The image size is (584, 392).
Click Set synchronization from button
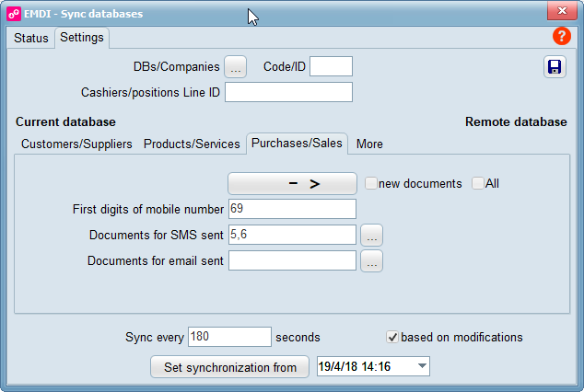point(229,367)
